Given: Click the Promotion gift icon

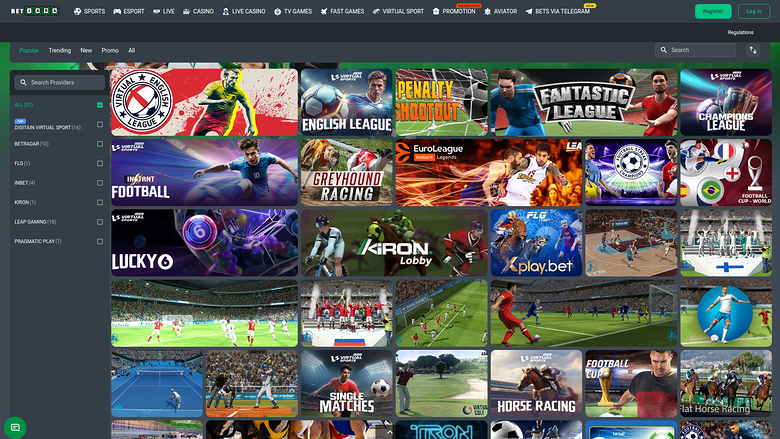Looking at the screenshot, I should pyautogui.click(x=436, y=11).
